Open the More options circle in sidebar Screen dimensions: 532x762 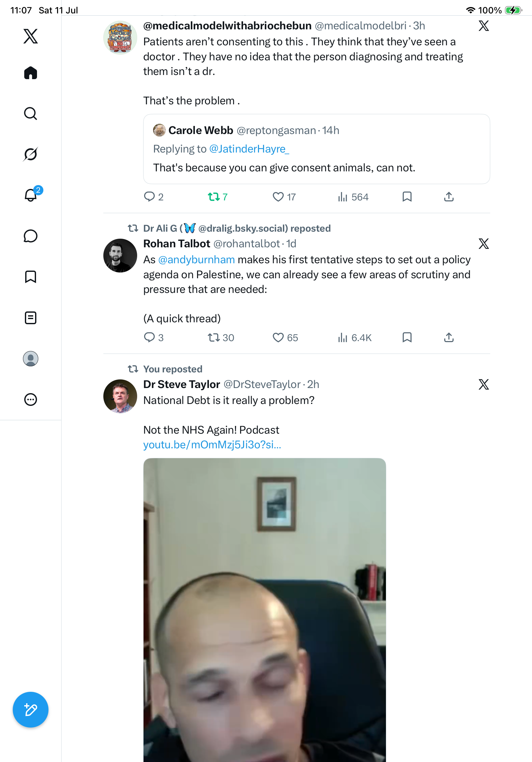point(31,400)
